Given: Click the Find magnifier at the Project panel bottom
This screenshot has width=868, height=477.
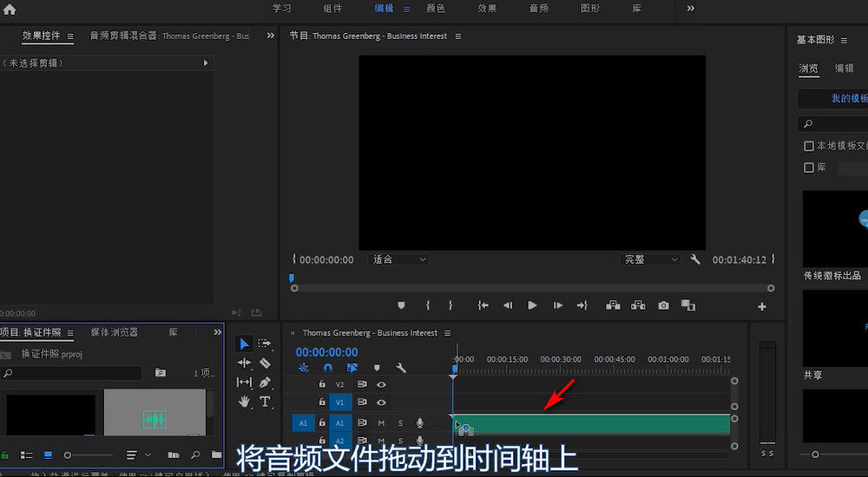Looking at the screenshot, I should pyautogui.click(x=194, y=454).
